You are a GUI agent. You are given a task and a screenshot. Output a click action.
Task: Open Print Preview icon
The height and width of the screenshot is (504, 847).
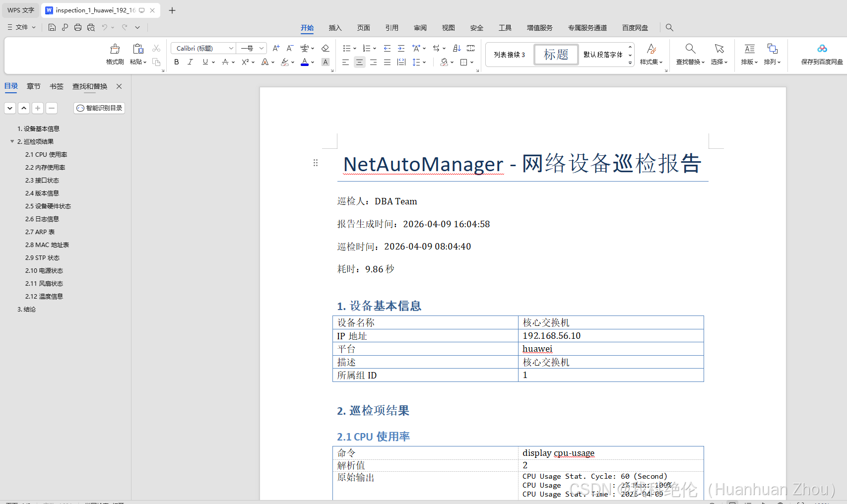pos(91,27)
